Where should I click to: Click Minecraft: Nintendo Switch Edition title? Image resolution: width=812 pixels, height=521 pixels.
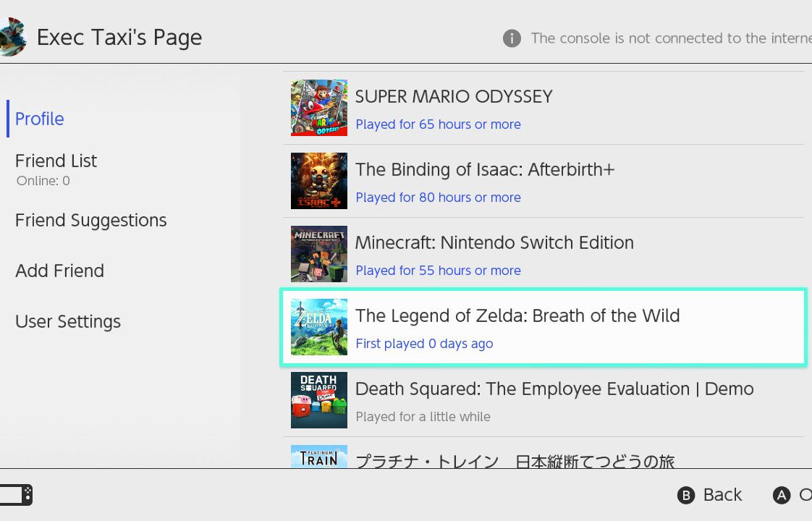coord(494,242)
